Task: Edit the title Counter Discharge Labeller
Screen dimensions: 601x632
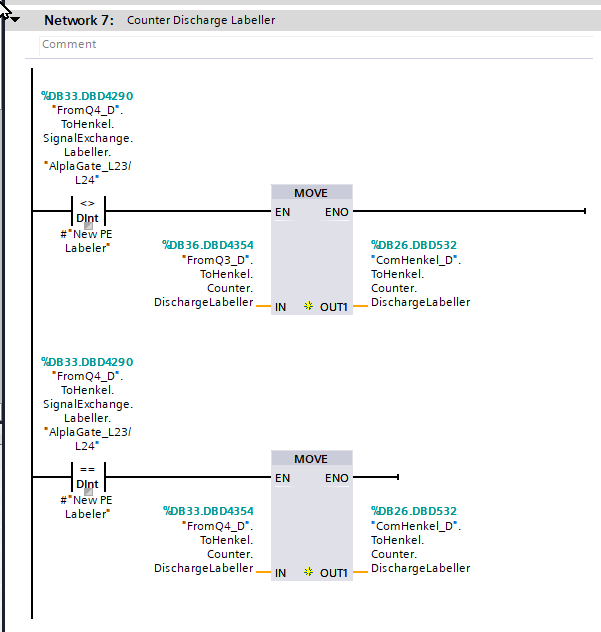Action: [x=201, y=20]
